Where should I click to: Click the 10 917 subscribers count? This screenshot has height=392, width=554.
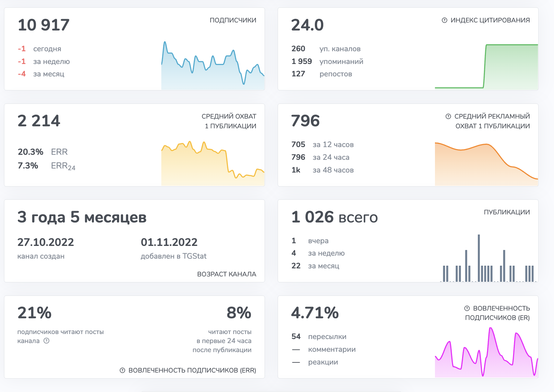[x=44, y=24]
